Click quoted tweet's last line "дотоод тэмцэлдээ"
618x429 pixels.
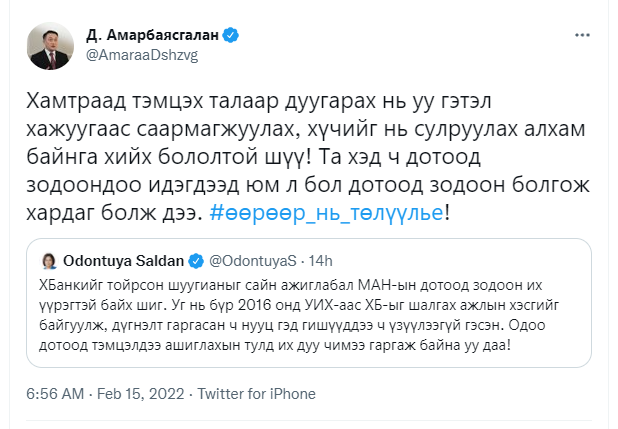click(97, 345)
